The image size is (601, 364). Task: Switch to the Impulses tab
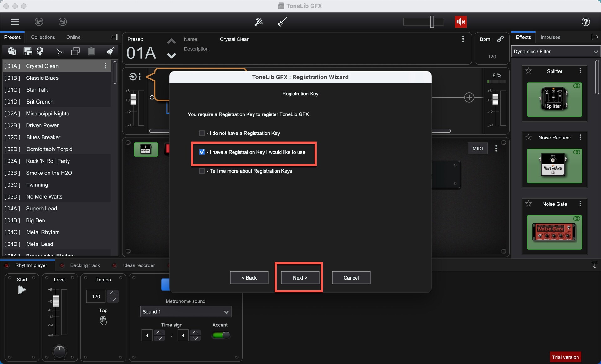point(550,37)
